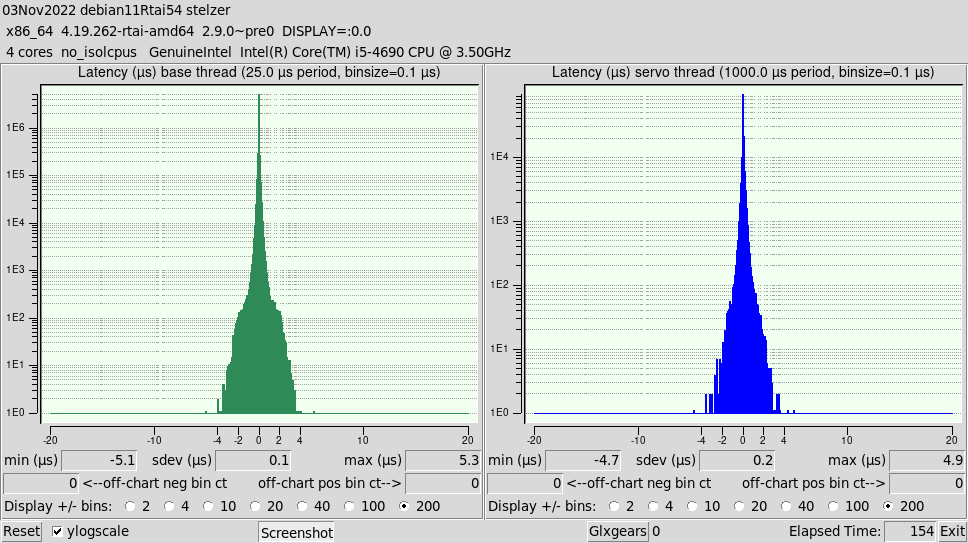
Task: Select 40 bins radio for servo thread
Action: coord(786,506)
